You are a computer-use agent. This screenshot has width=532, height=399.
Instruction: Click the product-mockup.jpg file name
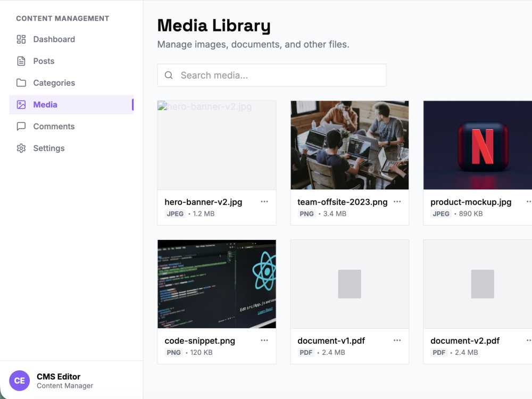(471, 202)
